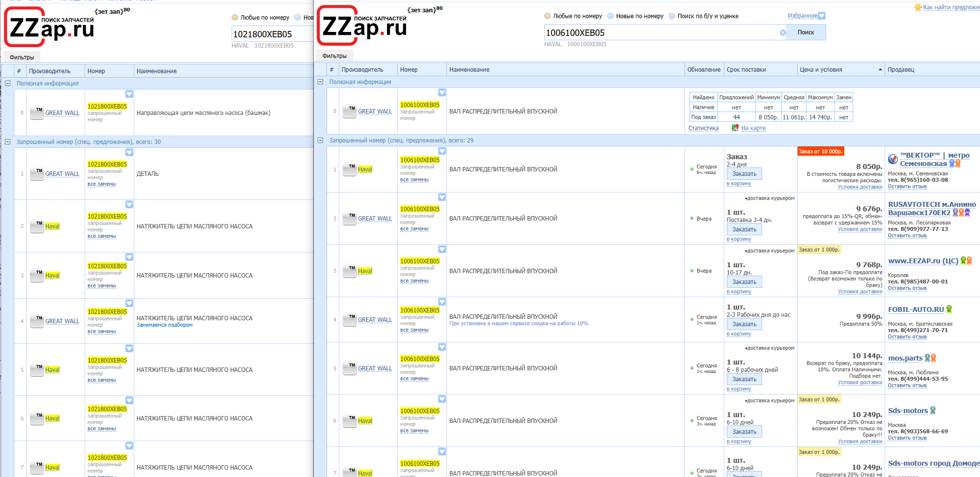Open RUSAVTOTECH м.Аннино seller link
The width and height of the screenshot is (980, 477).
tap(932, 209)
